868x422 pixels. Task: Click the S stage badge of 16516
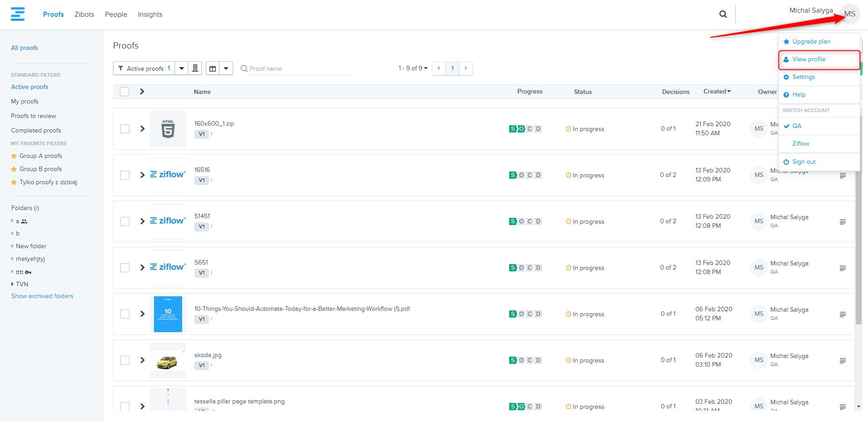coord(513,175)
